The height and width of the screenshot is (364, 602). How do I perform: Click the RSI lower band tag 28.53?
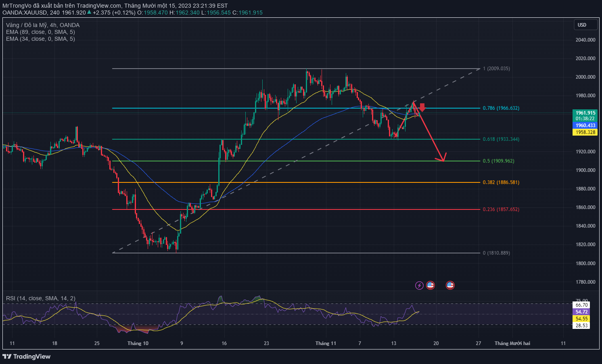pyautogui.click(x=581, y=326)
